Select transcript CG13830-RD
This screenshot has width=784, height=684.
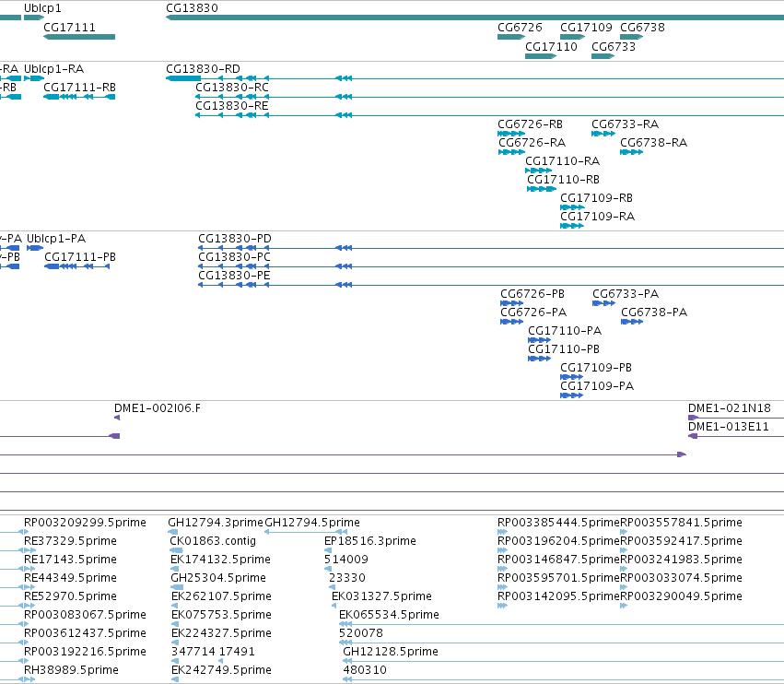pos(475,78)
